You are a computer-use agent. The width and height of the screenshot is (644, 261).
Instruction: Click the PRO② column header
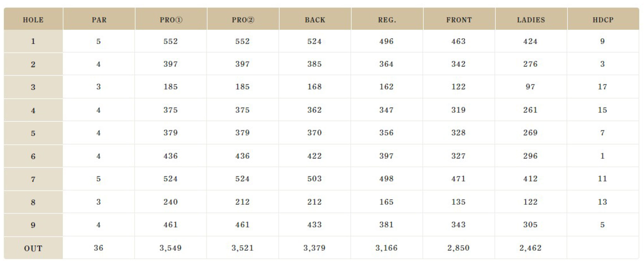pyautogui.click(x=243, y=19)
